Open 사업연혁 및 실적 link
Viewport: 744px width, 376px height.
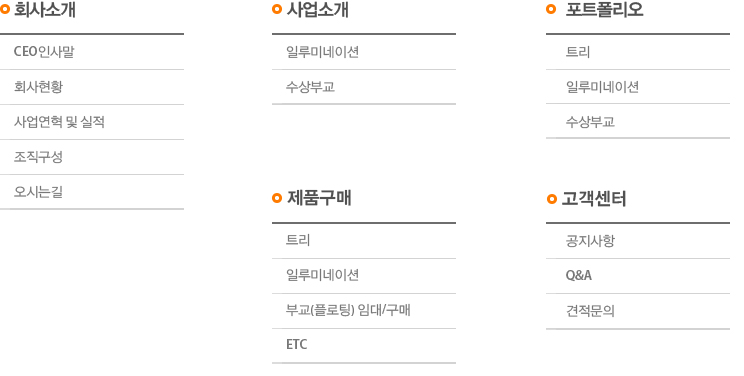pos(92,122)
